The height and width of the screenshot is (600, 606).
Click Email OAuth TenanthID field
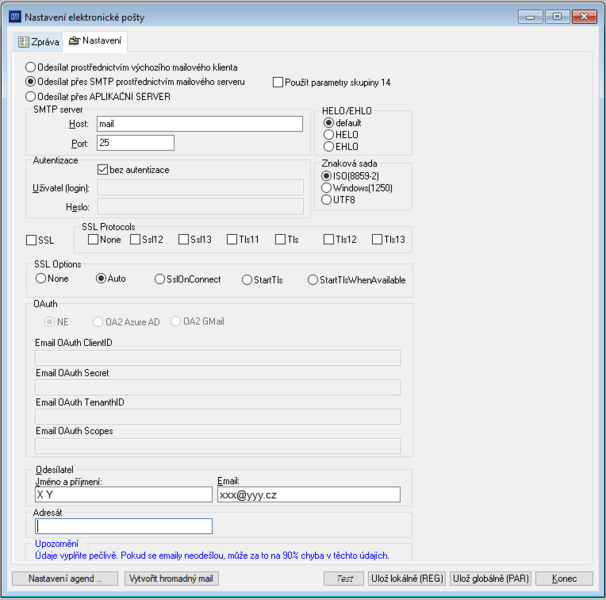[x=218, y=417]
